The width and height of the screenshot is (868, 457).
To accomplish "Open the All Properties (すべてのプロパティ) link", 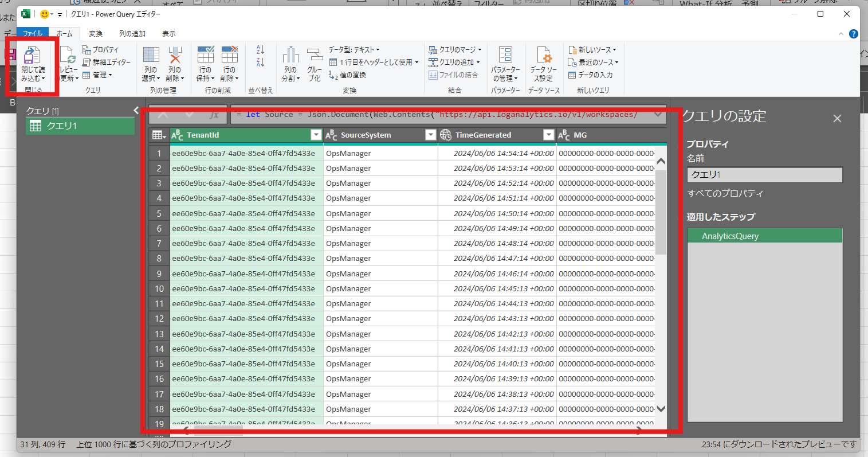I will tap(725, 194).
